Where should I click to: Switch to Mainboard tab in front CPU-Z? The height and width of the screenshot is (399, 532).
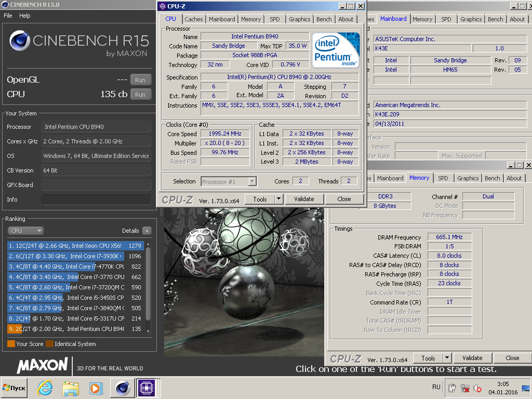(x=222, y=19)
